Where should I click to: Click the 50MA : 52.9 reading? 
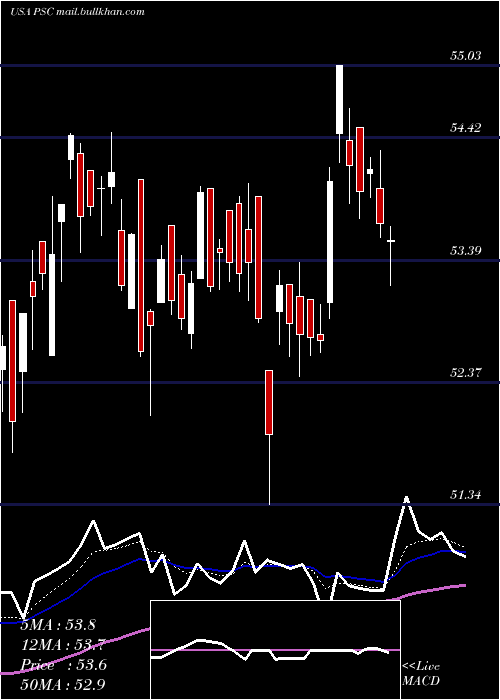pyautogui.click(x=62, y=685)
